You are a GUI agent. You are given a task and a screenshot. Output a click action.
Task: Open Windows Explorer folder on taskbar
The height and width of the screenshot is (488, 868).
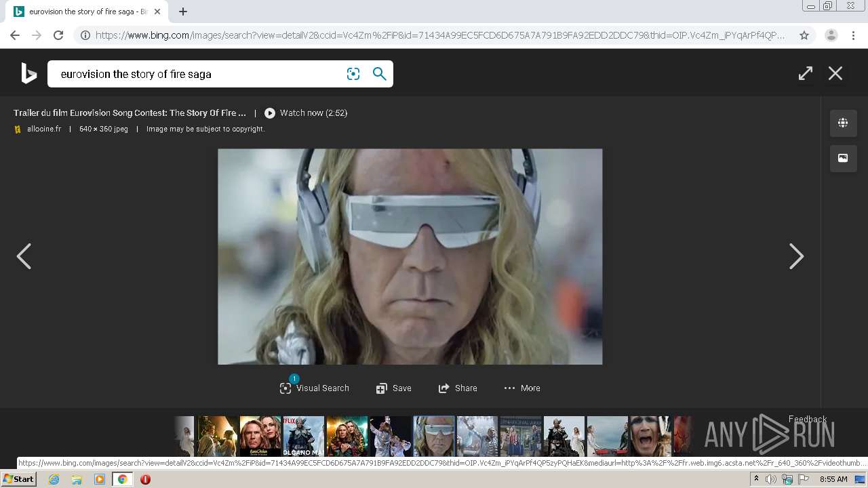pos(77,479)
